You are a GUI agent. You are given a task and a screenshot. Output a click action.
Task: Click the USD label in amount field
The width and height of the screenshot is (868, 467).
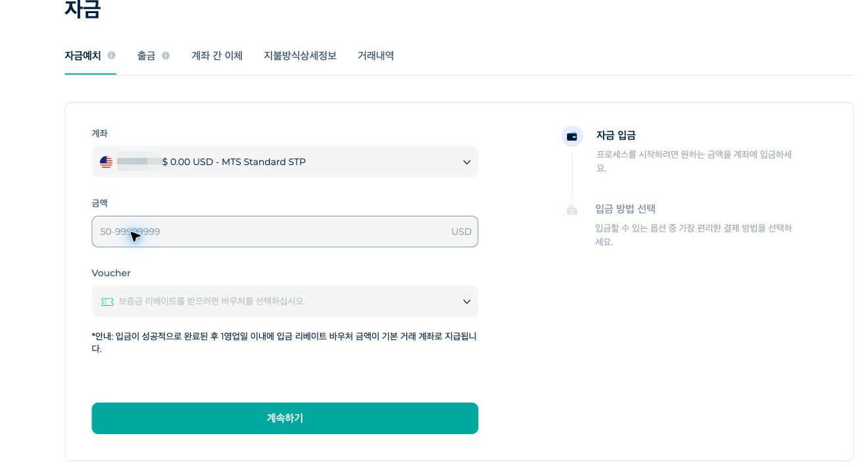[462, 232]
